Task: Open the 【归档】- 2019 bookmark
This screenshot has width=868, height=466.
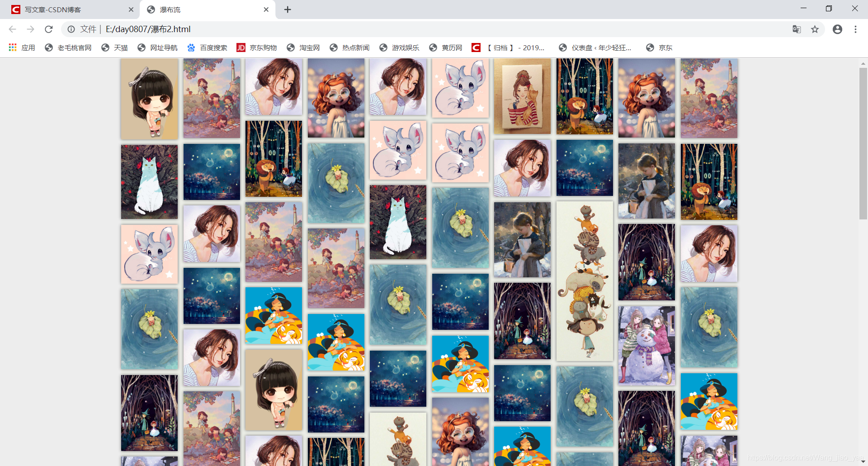Action: (x=508, y=48)
